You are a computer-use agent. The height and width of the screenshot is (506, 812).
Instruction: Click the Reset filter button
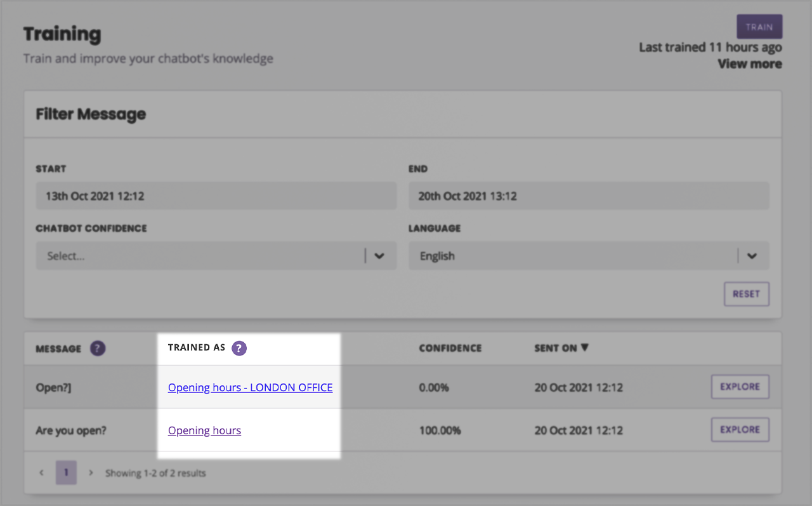point(746,294)
